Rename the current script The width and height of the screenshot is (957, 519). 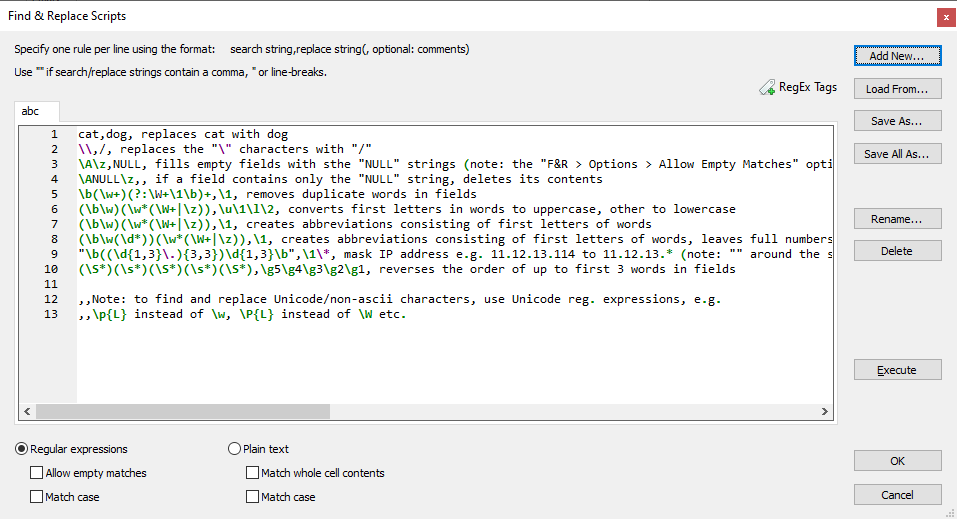coord(897,219)
